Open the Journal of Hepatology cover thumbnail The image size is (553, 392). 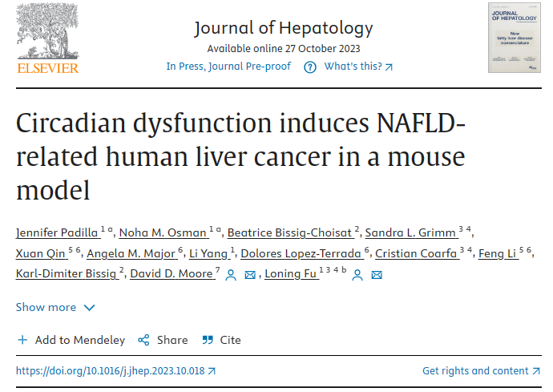point(515,38)
